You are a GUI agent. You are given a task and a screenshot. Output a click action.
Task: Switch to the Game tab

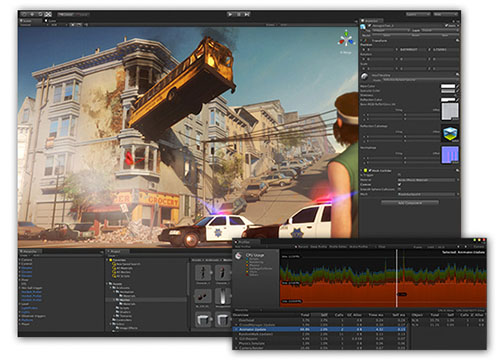52,21
